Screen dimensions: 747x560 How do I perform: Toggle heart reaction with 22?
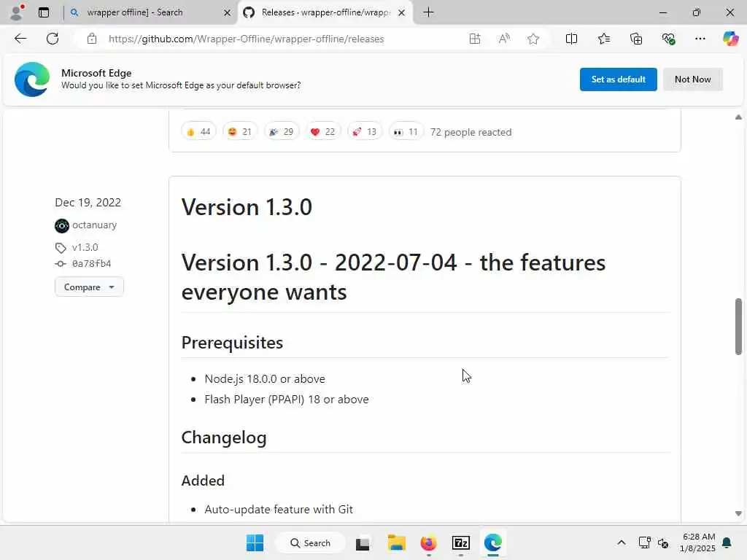[323, 132]
